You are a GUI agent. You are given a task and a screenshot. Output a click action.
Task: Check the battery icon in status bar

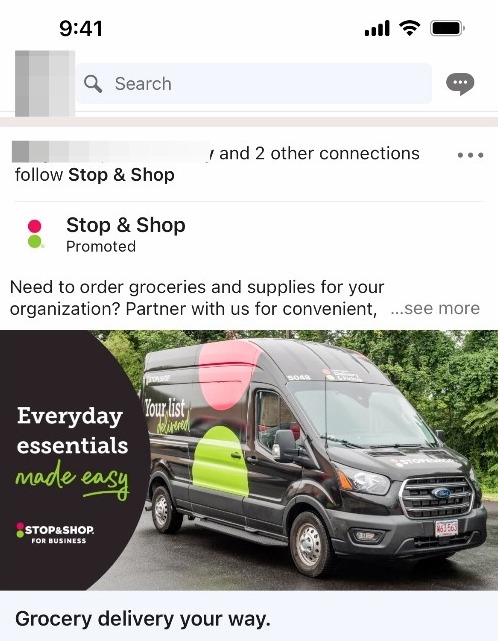tap(447, 28)
